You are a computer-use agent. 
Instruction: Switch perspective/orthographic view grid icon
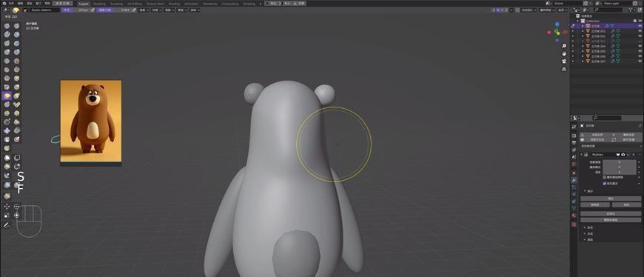pos(564,69)
